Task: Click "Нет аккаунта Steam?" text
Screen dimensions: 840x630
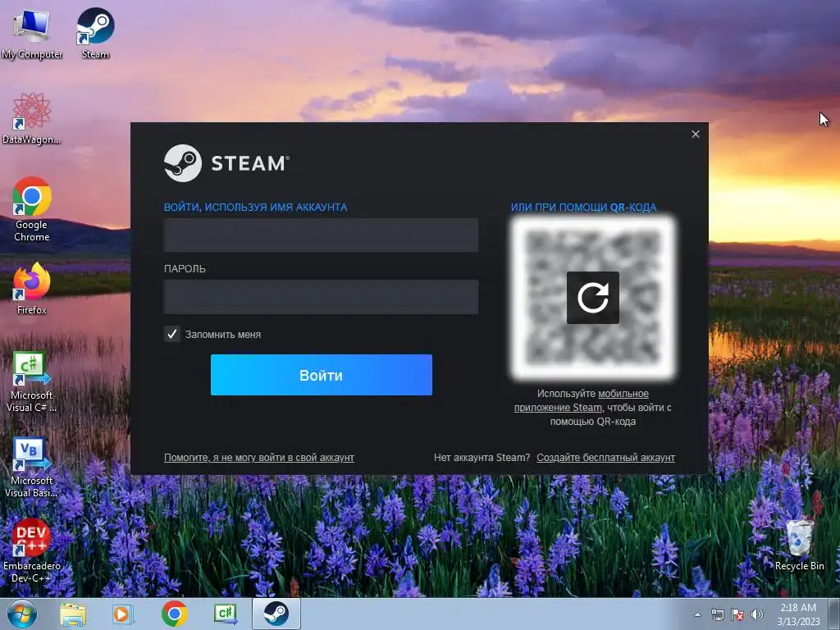Action: click(x=482, y=458)
